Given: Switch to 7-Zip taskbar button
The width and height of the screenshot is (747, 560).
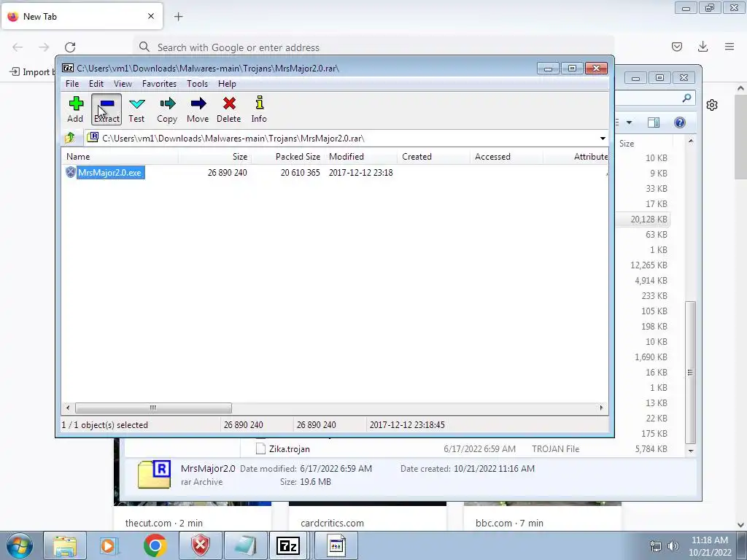Looking at the screenshot, I should (x=288, y=545).
